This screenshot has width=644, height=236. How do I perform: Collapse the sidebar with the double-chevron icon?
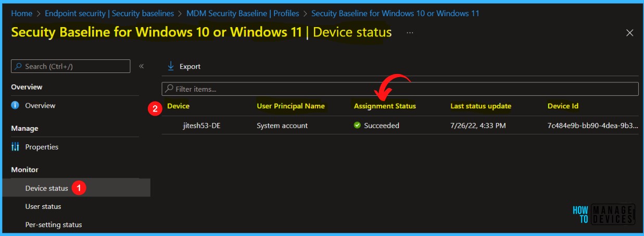(x=141, y=66)
